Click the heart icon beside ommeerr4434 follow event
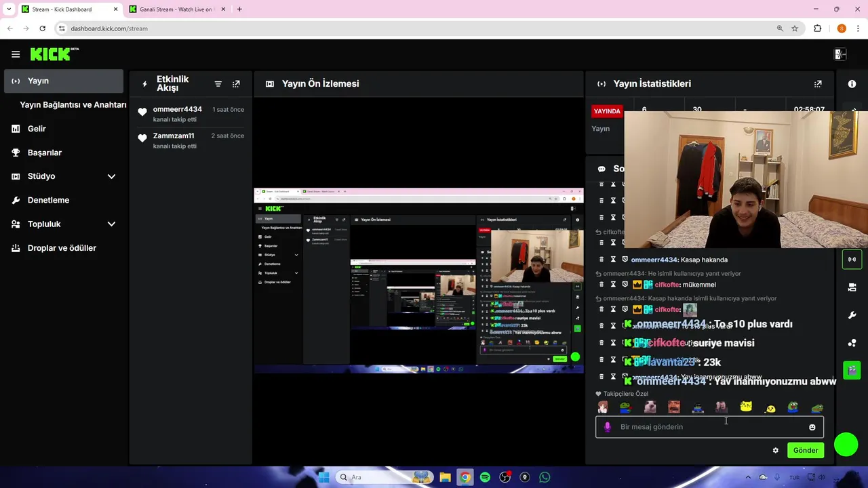868x488 pixels. [x=142, y=112]
